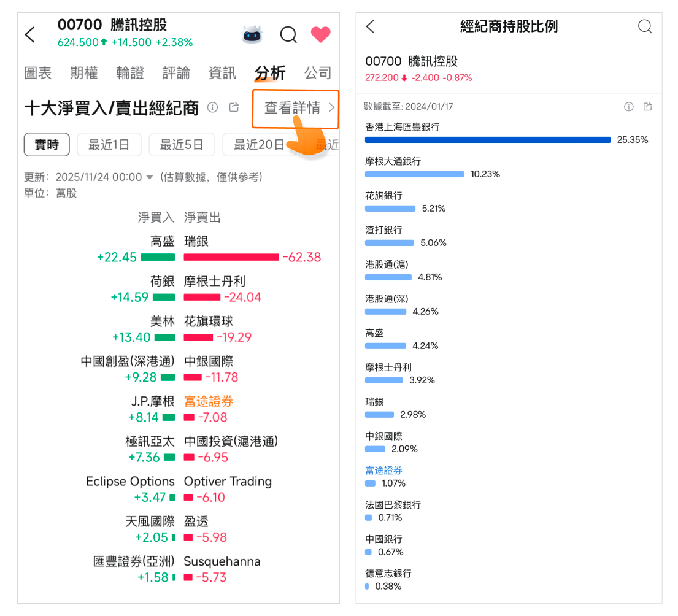Open the robot AI assistant icon
The image size is (678, 616).
point(252,34)
